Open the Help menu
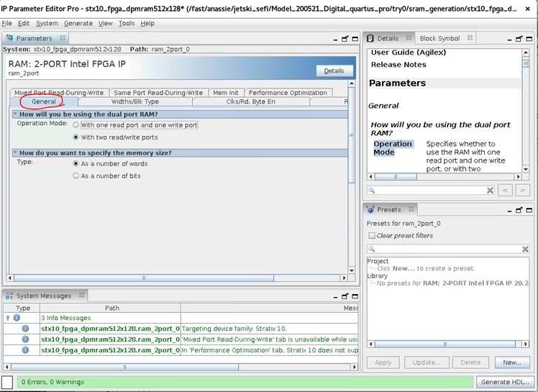538x392 pixels. 147,23
